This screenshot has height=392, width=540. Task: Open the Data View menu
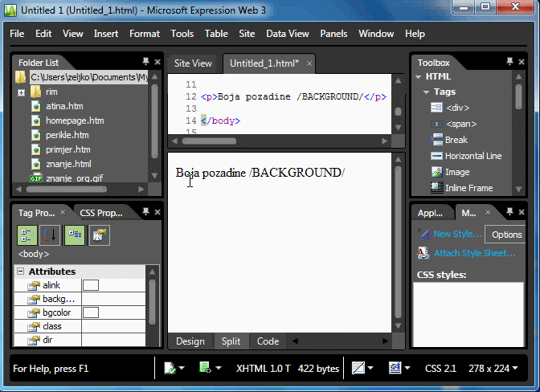[x=287, y=34]
